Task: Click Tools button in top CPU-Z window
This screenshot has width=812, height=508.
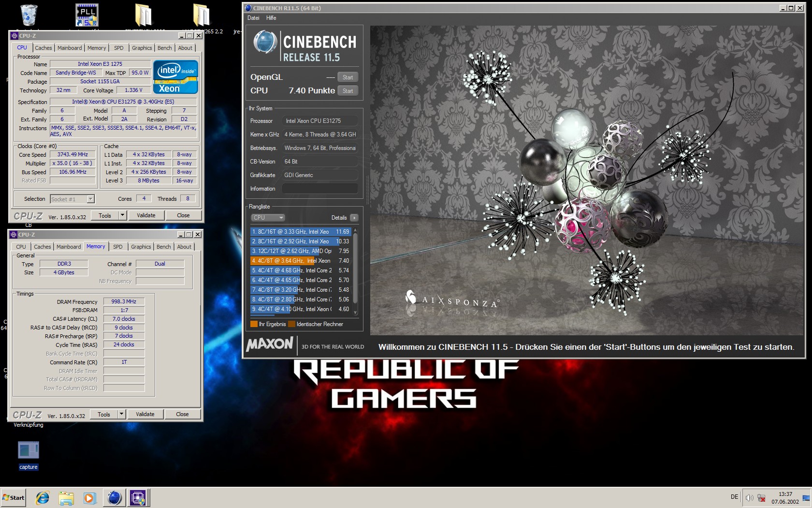Action: click(105, 216)
